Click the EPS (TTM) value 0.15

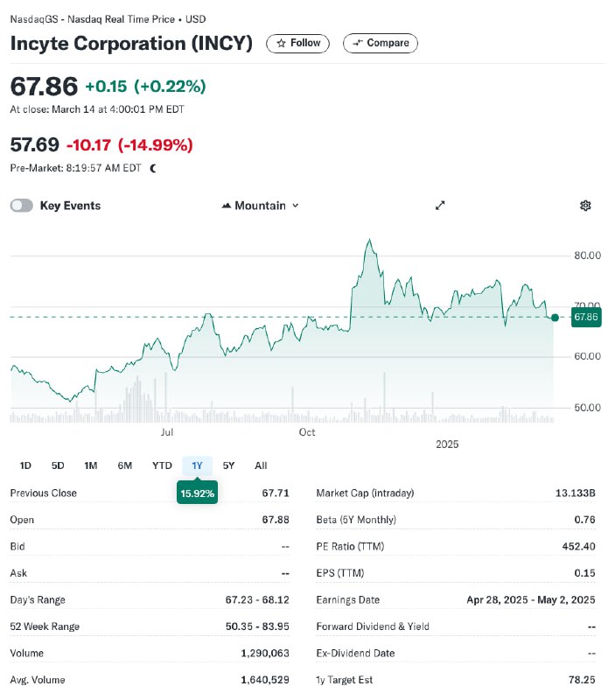[x=584, y=573]
